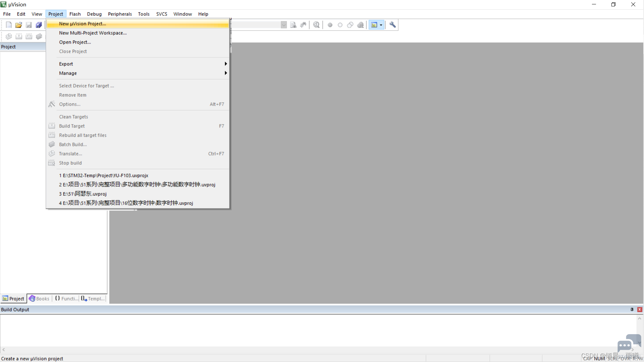Click the Open file folder icon

[x=19, y=25]
